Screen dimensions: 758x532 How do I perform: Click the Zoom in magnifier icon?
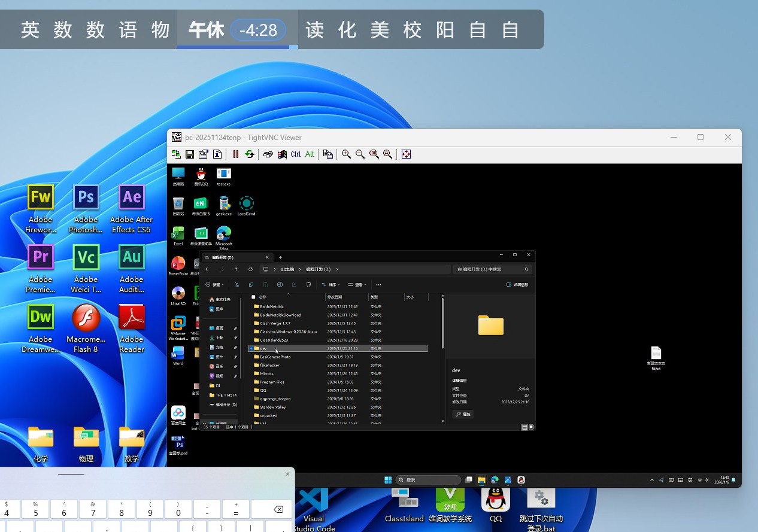pos(346,154)
